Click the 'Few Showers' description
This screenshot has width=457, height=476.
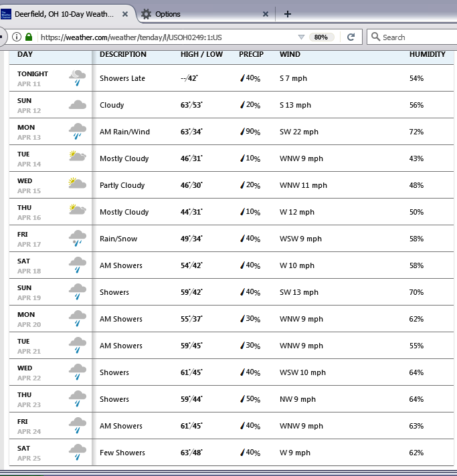coord(122,453)
